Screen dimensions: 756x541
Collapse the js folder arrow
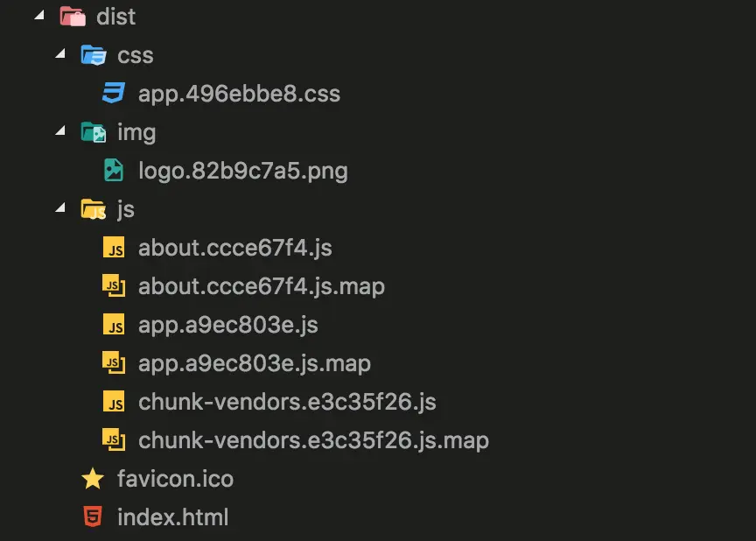coord(60,207)
